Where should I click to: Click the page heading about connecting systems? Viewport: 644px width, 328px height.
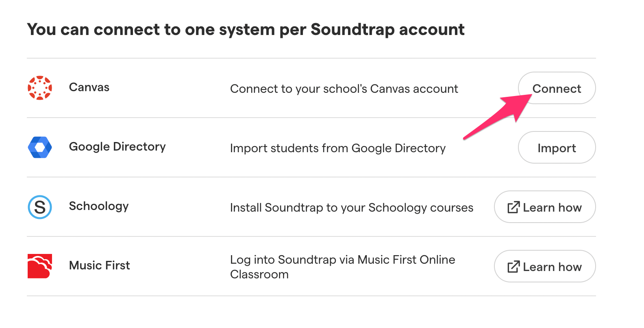[246, 29]
